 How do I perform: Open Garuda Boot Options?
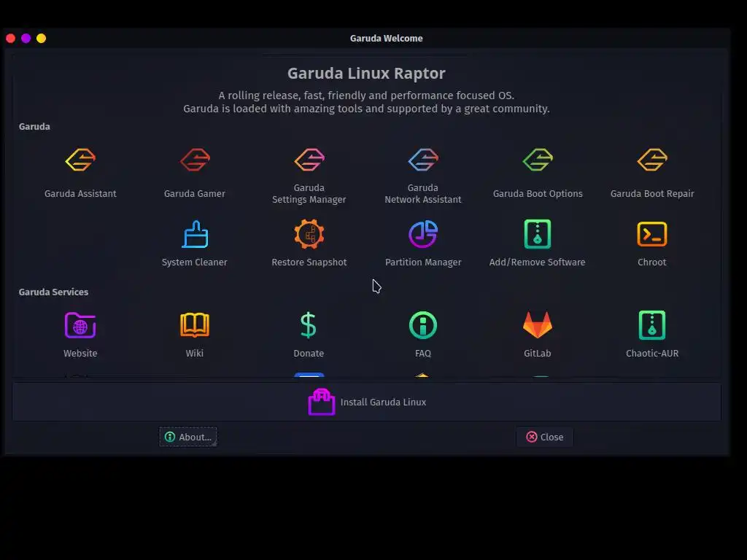538,160
